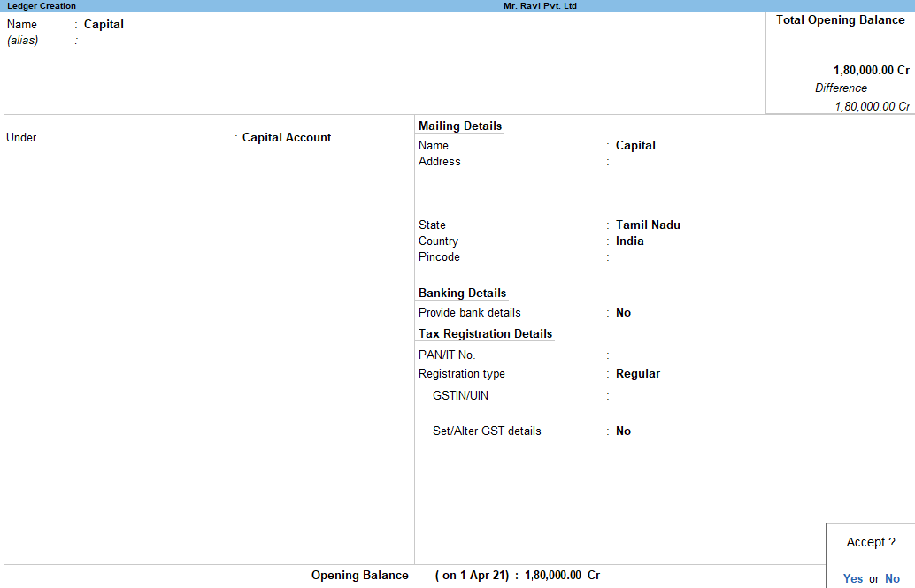Click company name 'Mr. Ravi Pvt. Ltd'

[540, 6]
